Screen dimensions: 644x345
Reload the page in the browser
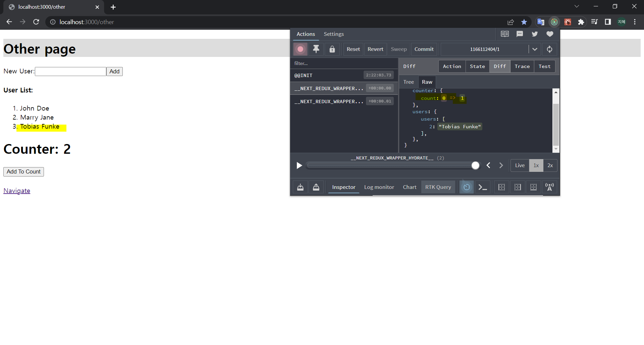tap(36, 22)
